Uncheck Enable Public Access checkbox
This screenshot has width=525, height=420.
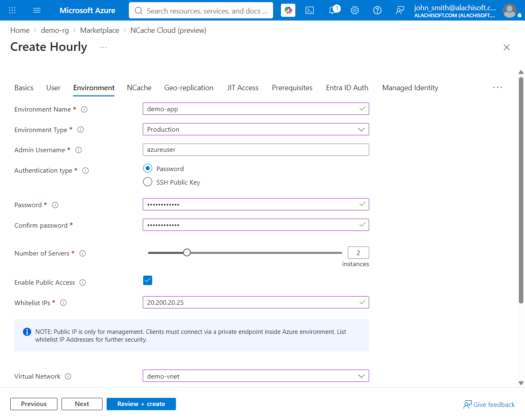tap(148, 280)
